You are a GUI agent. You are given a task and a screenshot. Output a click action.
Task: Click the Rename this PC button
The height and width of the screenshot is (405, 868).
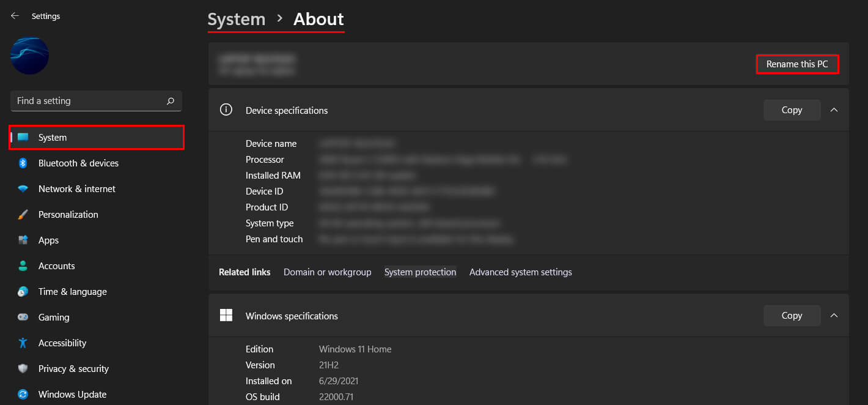(797, 64)
